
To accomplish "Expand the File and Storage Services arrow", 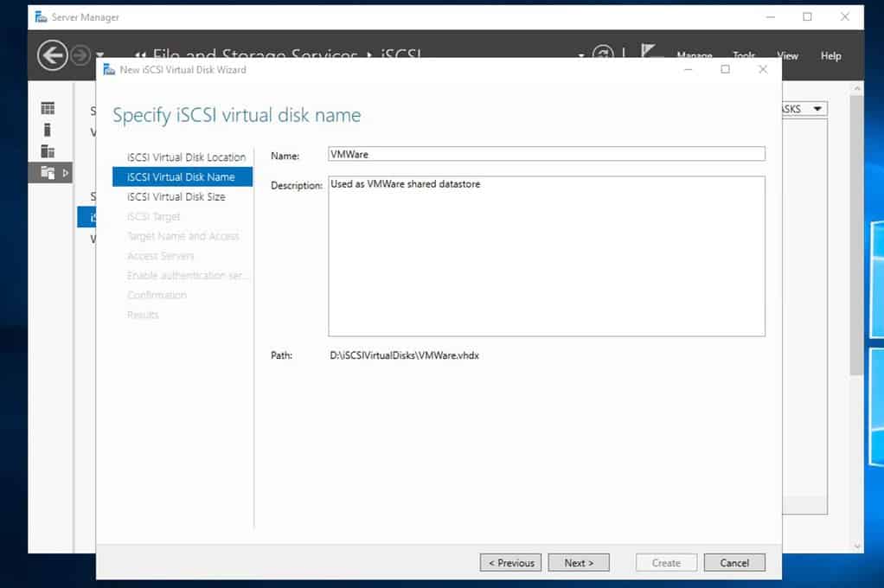I will (x=66, y=173).
